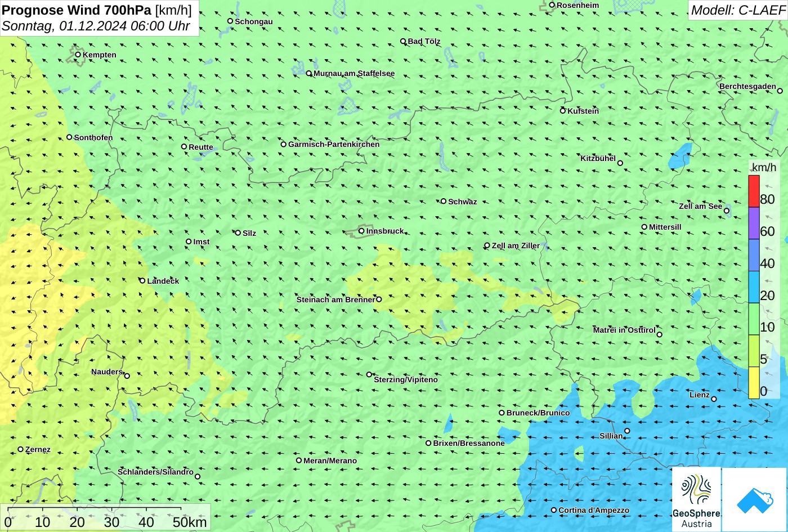Click the yellow 0 km/h legend color

point(754,383)
